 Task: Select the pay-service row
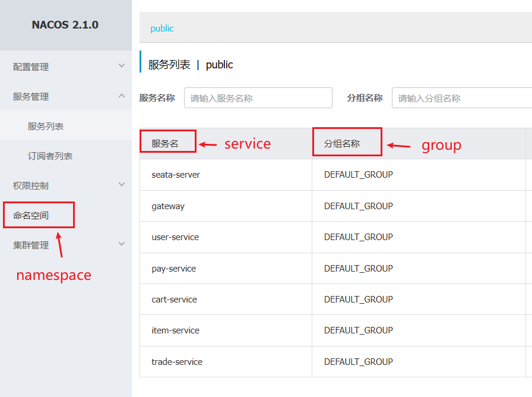pyautogui.click(x=173, y=269)
